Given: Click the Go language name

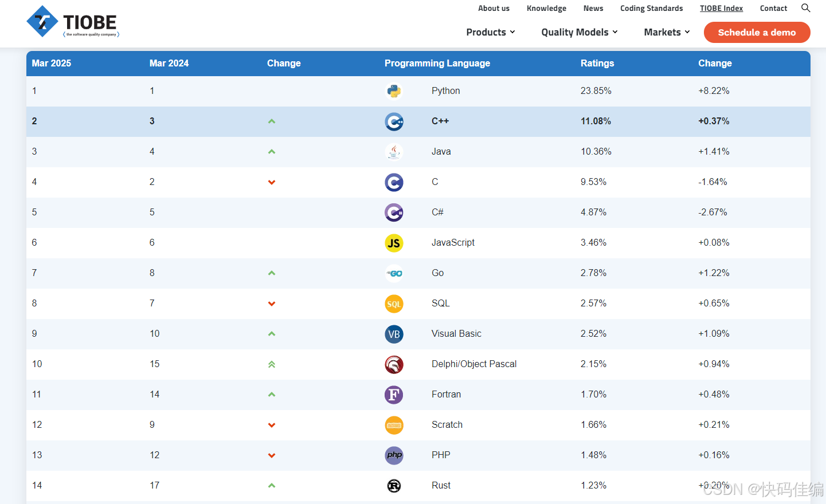Looking at the screenshot, I should (x=437, y=273).
